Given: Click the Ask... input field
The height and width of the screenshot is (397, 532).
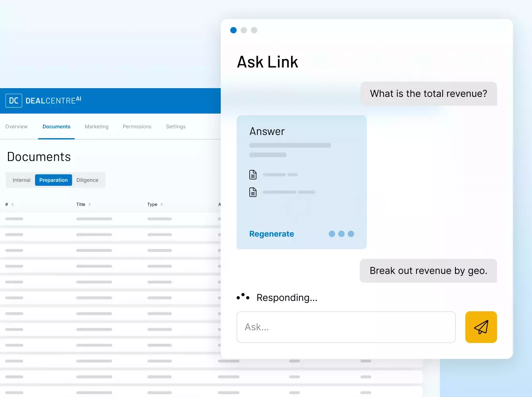Looking at the screenshot, I should click(x=346, y=327).
